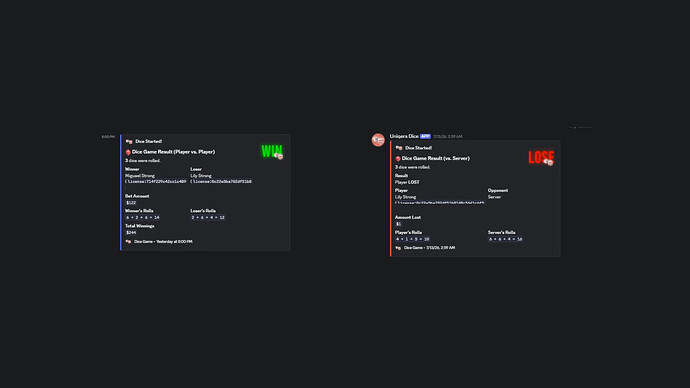Viewport: 690px width, 388px height.
Task: Click red die icon before vs. Server title
Action: coord(398,158)
